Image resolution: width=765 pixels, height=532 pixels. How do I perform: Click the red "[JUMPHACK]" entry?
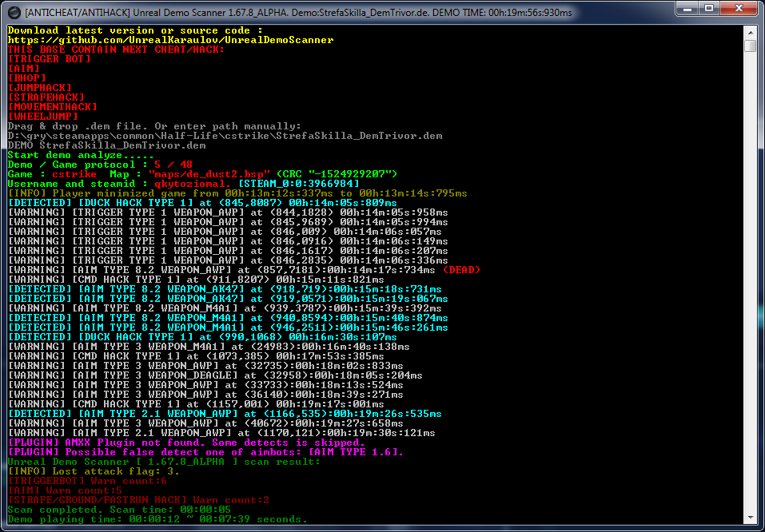(40, 88)
